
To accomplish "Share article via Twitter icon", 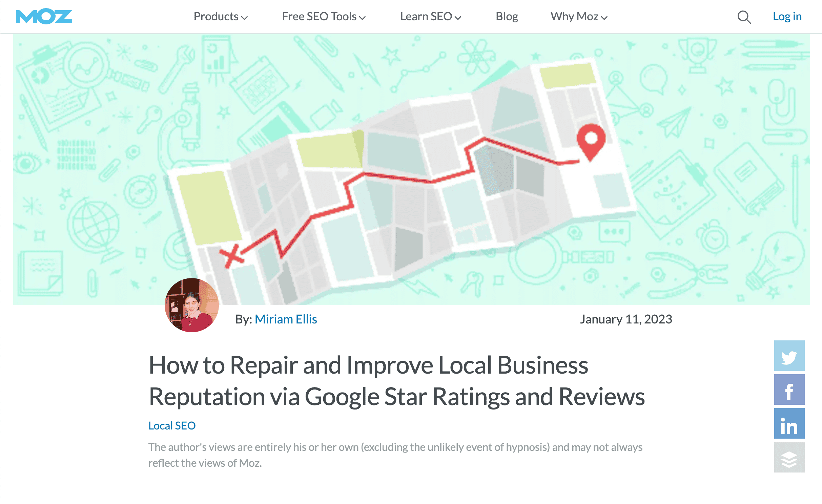I will pos(789,356).
